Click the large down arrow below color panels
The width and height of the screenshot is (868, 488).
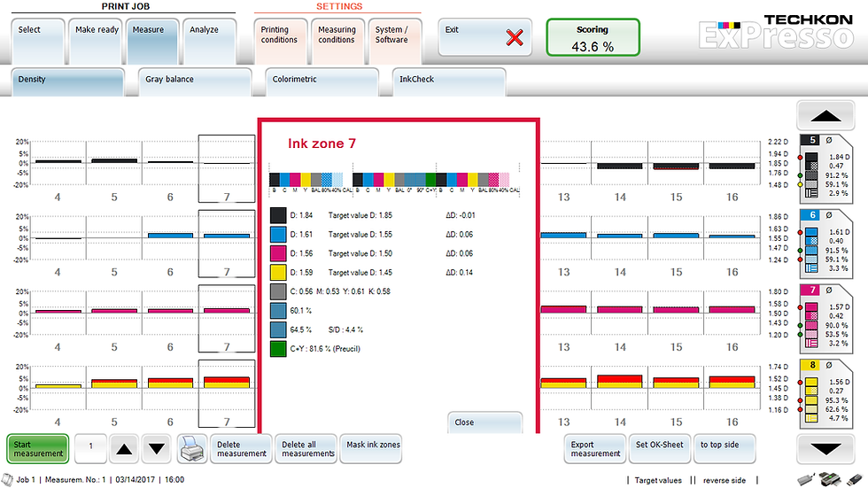[825, 449]
